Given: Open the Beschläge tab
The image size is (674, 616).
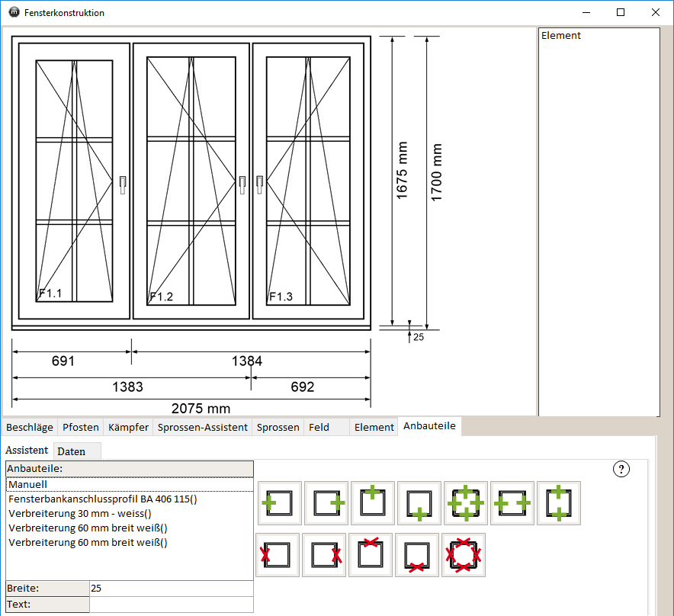Looking at the screenshot, I should [x=30, y=427].
